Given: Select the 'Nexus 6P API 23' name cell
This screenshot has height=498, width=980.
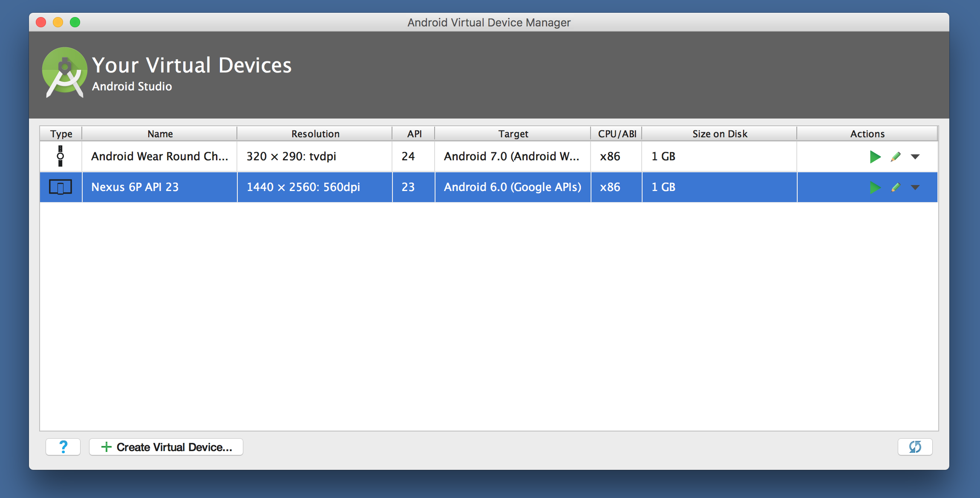Looking at the screenshot, I should click(160, 187).
